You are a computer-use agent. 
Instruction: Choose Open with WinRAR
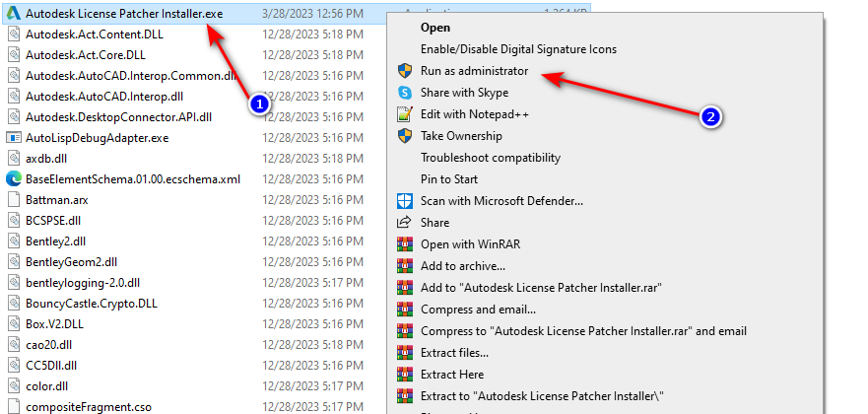click(471, 244)
